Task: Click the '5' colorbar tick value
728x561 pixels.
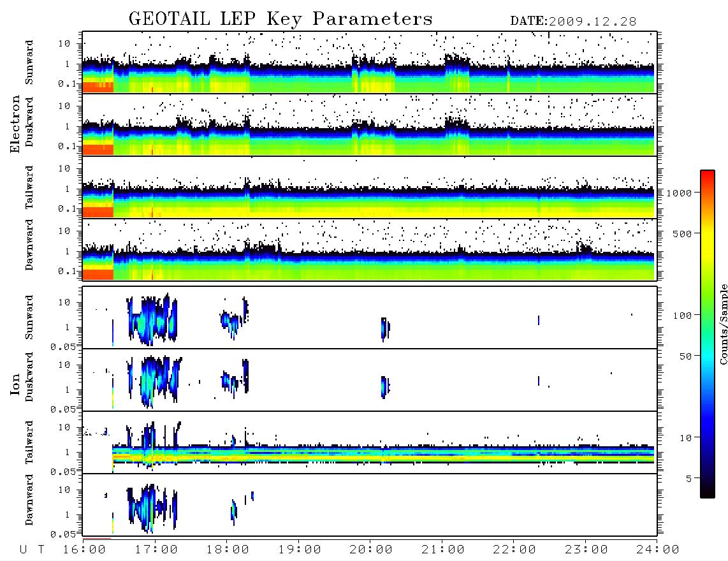Action: 688,479
